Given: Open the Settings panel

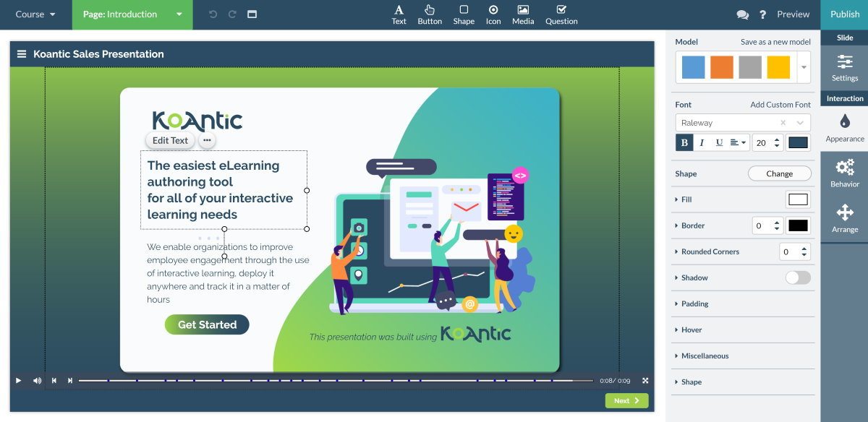Looking at the screenshot, I should pyautogui.click(x=844, y=68).
